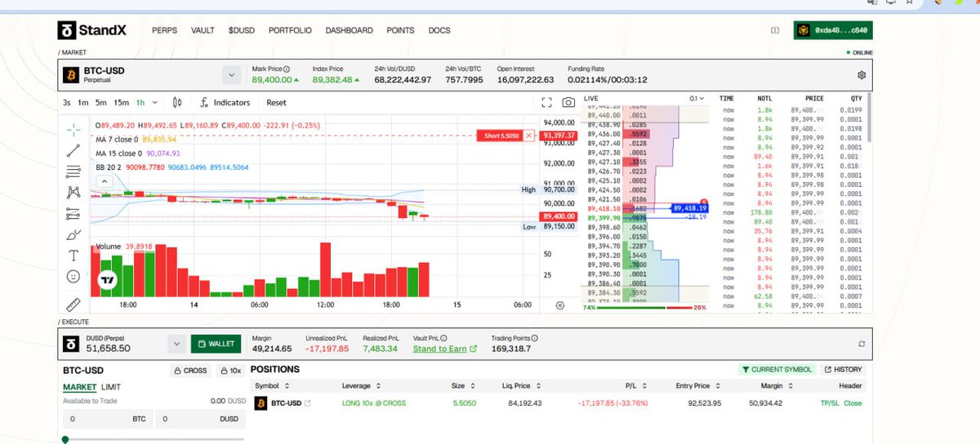Screen dimensions: 980x444
Task: Sort positions by Entry Price column
Action: point(697,385)
